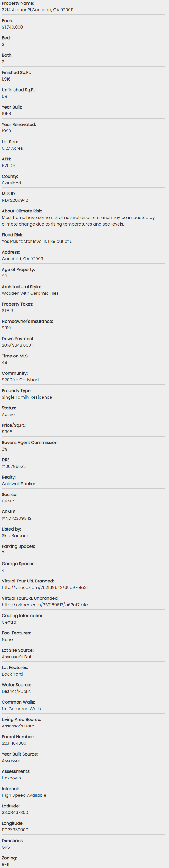The image size is (169, 868).
Task: Click the Lot Size value 0.27 Acres
Action: [13, 148]
